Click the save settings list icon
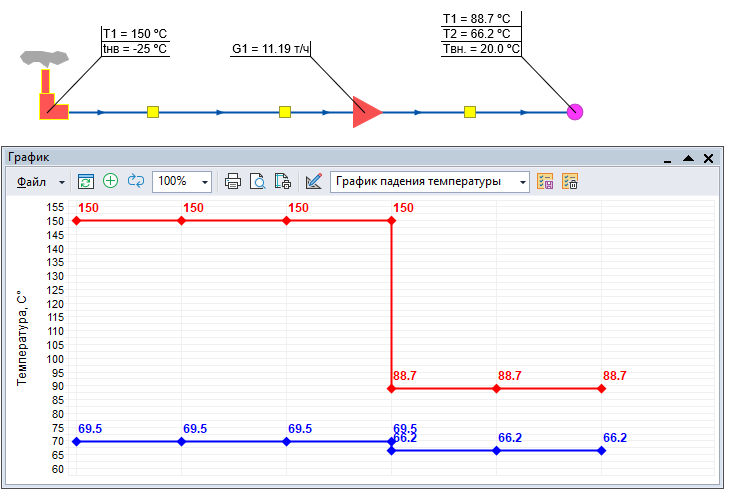This screenshot has width=732, height=503. pos(546,181)
